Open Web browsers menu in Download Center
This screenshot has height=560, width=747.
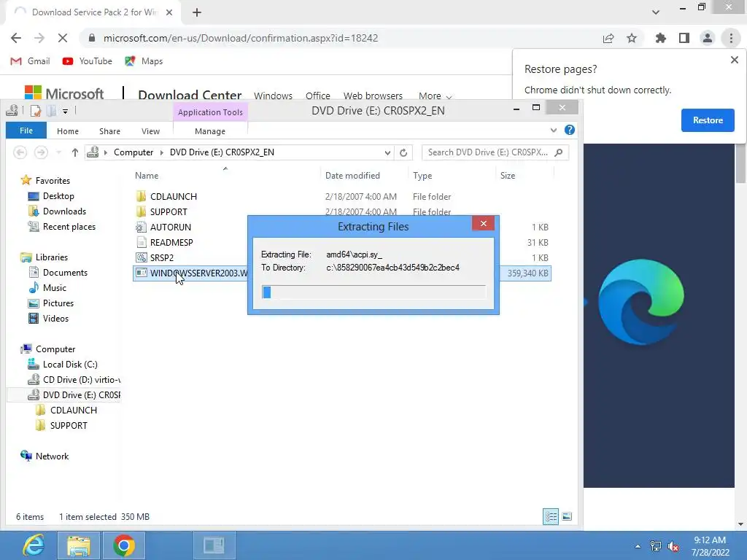tap(373, 96)
